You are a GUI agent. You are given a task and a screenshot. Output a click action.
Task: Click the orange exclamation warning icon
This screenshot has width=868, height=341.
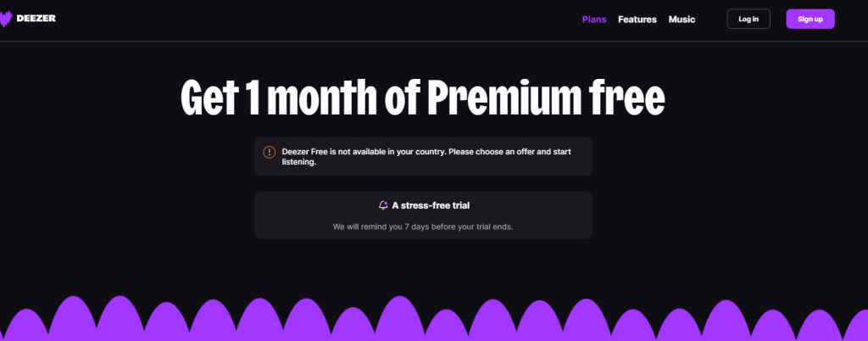[x=269, y=152]
